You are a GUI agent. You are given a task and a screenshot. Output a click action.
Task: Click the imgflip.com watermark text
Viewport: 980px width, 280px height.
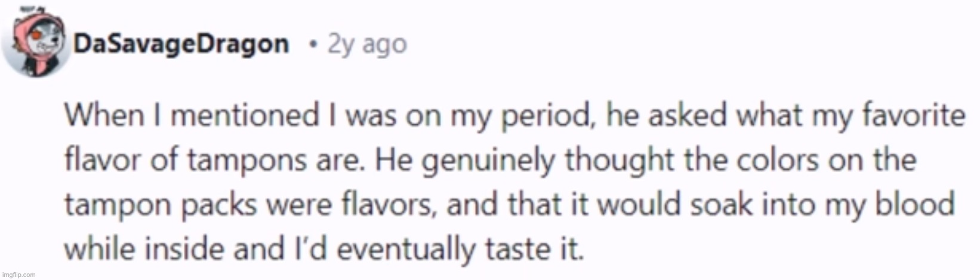(x=19, y=275)
